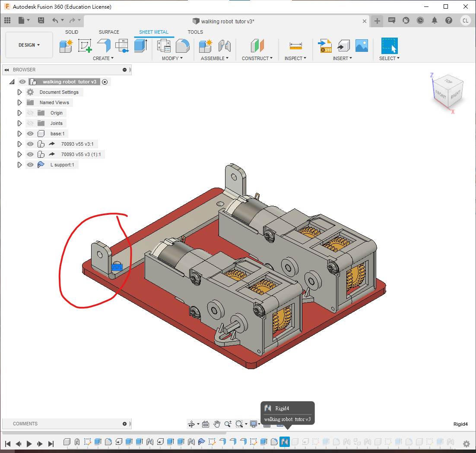
Task: Hide the base:1 component
Action: [x=30, y=134]
